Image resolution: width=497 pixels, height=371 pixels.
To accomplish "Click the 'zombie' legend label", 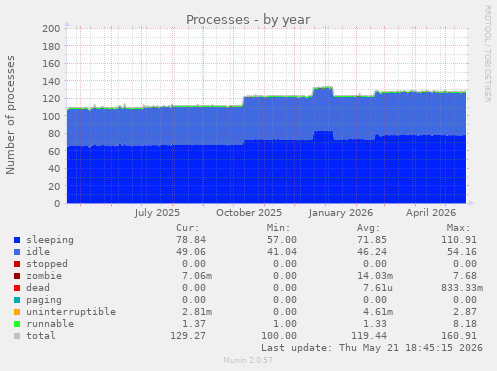I will pyautogui.click(x=44, y=276).
